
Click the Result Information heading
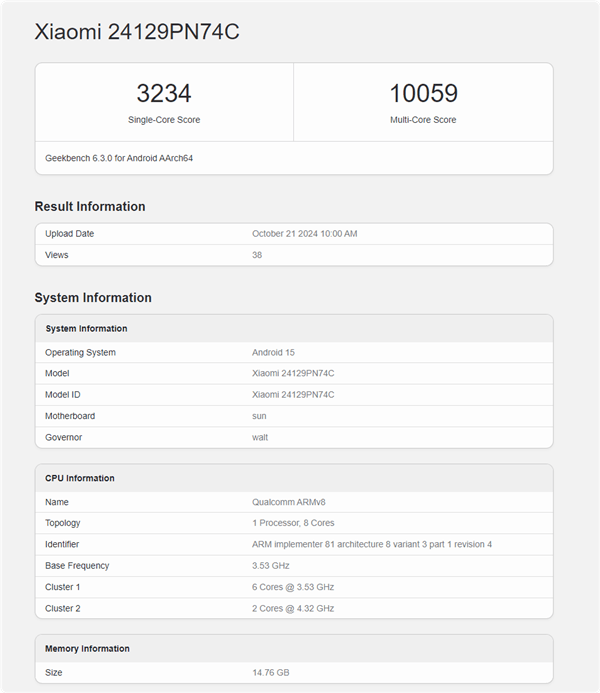tap(90, 207)
